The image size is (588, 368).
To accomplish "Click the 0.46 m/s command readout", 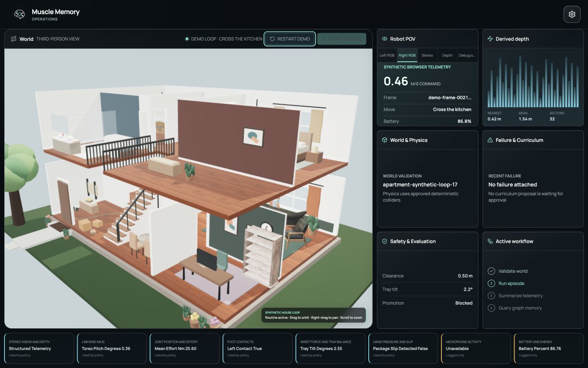I will (412, 81).
